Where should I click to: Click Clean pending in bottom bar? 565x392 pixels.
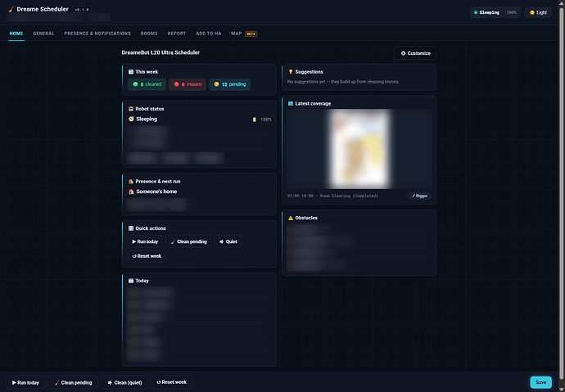(73, 383)
